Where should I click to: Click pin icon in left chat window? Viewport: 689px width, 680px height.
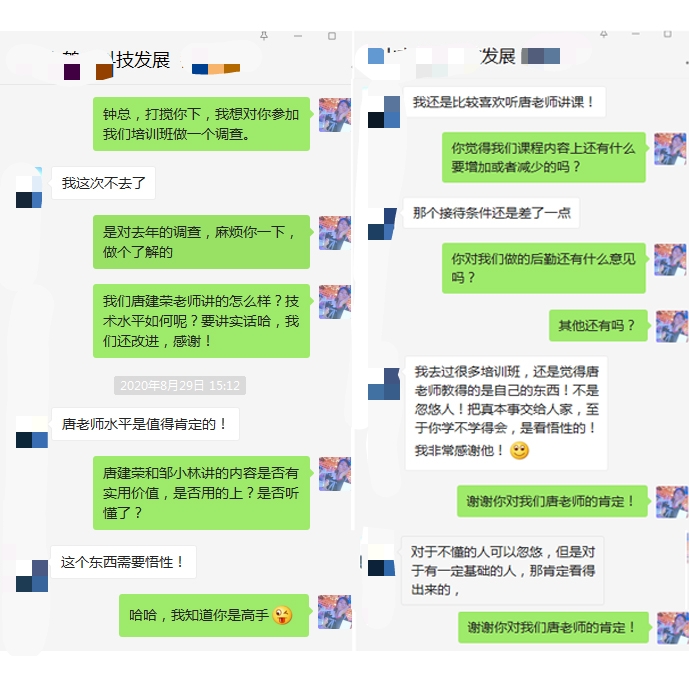[264, 36]
